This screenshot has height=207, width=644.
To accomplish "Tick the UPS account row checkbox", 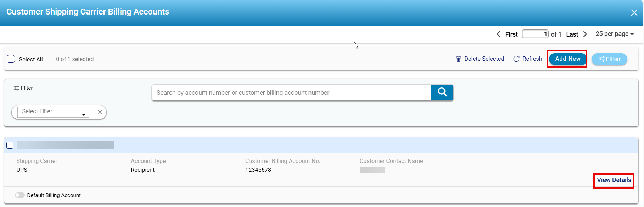I will 10,145.
